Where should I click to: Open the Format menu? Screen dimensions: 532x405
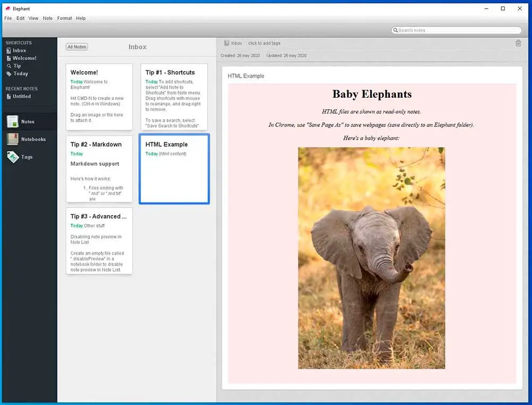tap(64, 18)
